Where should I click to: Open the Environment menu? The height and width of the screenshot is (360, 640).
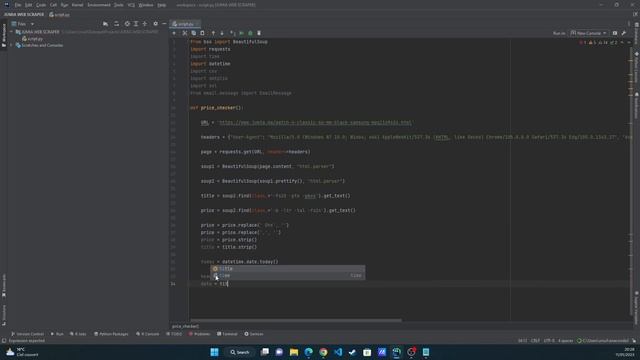[x=99, y=5]
